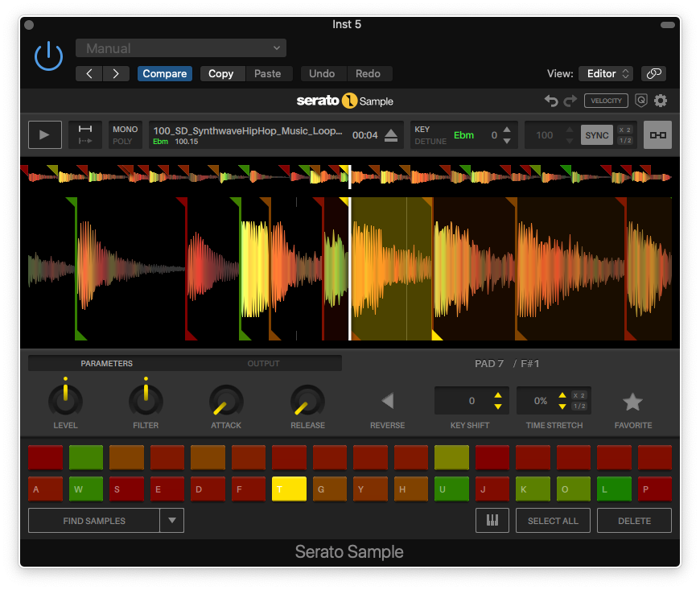Enable the VELOCITY toggle
Screen dimensions: 700x590
click(606, 101)
